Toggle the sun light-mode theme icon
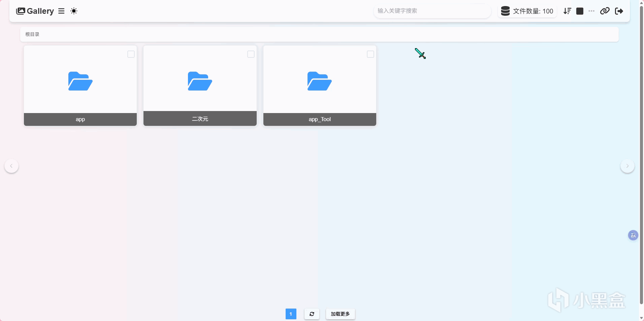The width and height of the screenshot is (644, 321). pos(74,11)
